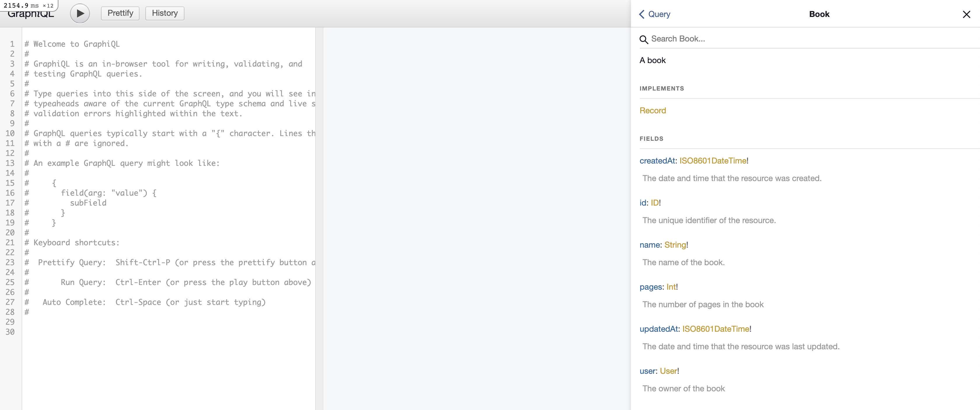Screen dimensions: 980x410
Task: Open the History panel
Action: [x=165, y=13]
